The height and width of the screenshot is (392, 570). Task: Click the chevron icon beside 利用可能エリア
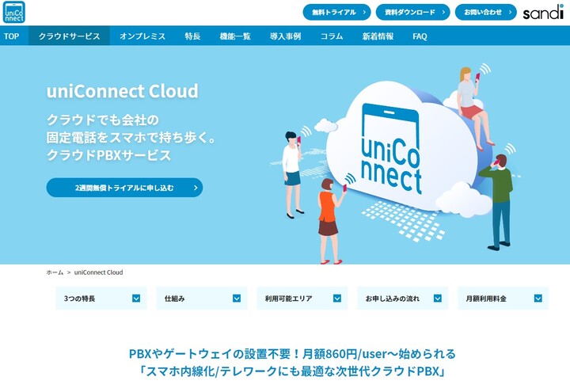coord(337,299)
